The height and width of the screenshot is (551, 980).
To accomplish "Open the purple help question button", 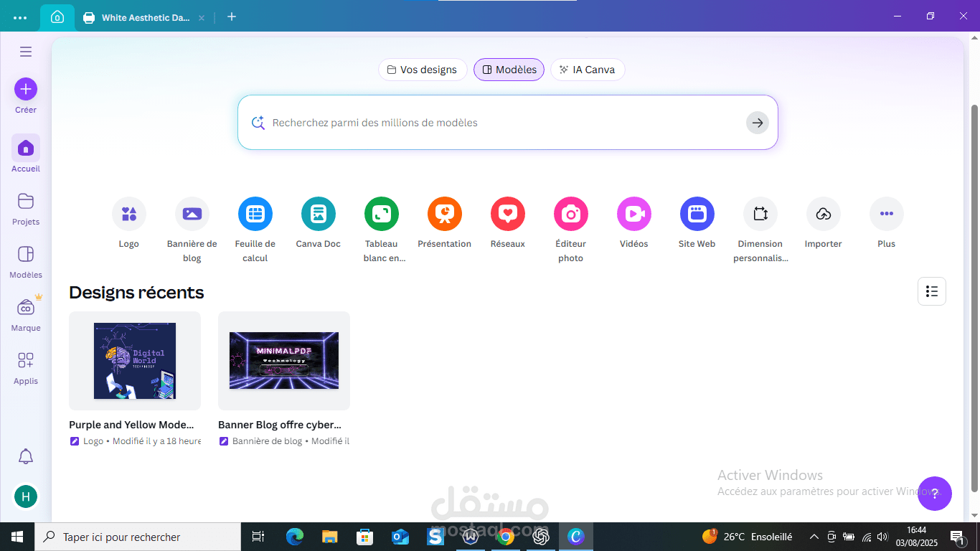I will pyautogui.click(x=935, y=494).
